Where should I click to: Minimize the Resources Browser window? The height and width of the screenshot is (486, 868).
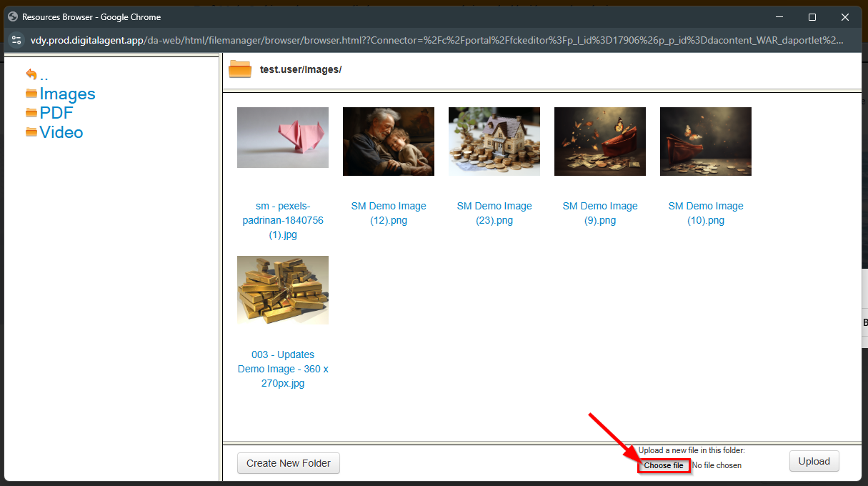tap(779, 16)
